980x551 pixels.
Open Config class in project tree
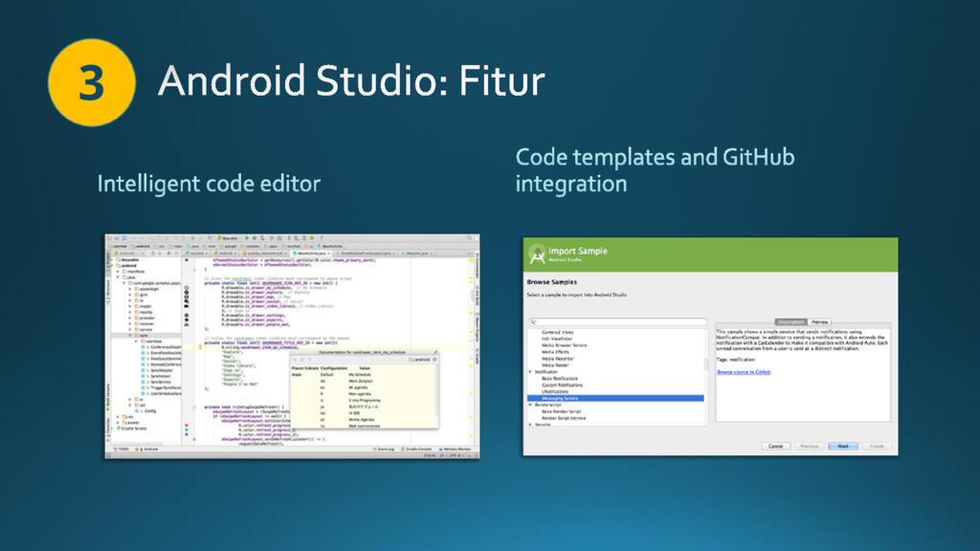146,411
